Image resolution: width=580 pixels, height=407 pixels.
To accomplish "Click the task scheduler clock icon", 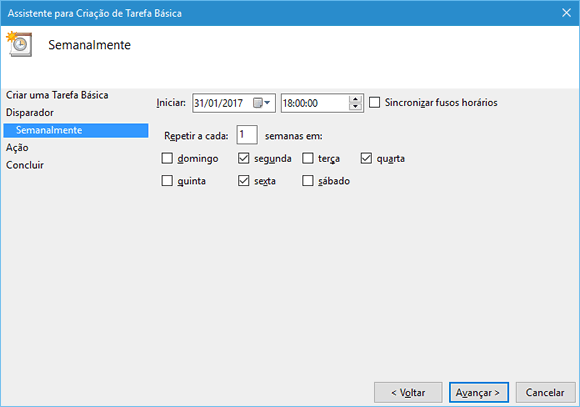I will pyautogui.click(x=19, y=44).
